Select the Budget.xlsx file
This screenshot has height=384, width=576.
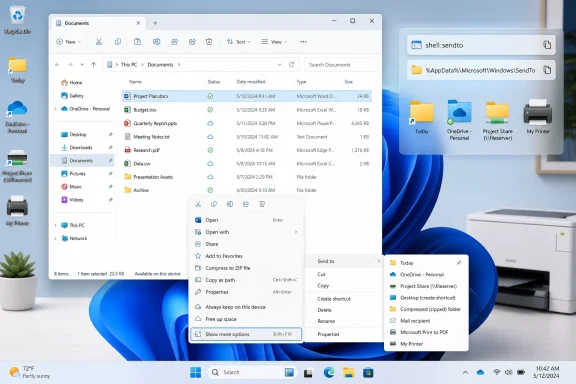tap(246, 110)
